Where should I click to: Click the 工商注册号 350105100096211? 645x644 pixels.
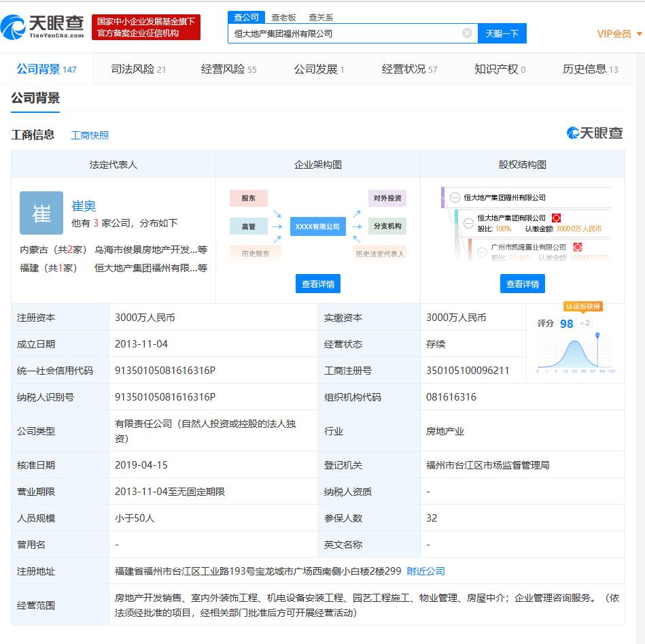tap(468, 371)
